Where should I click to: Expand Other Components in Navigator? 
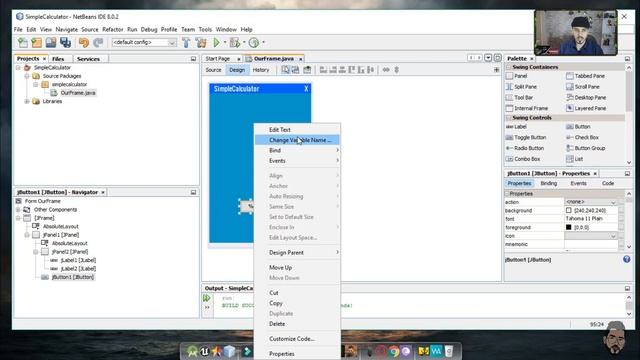[18, 209]
